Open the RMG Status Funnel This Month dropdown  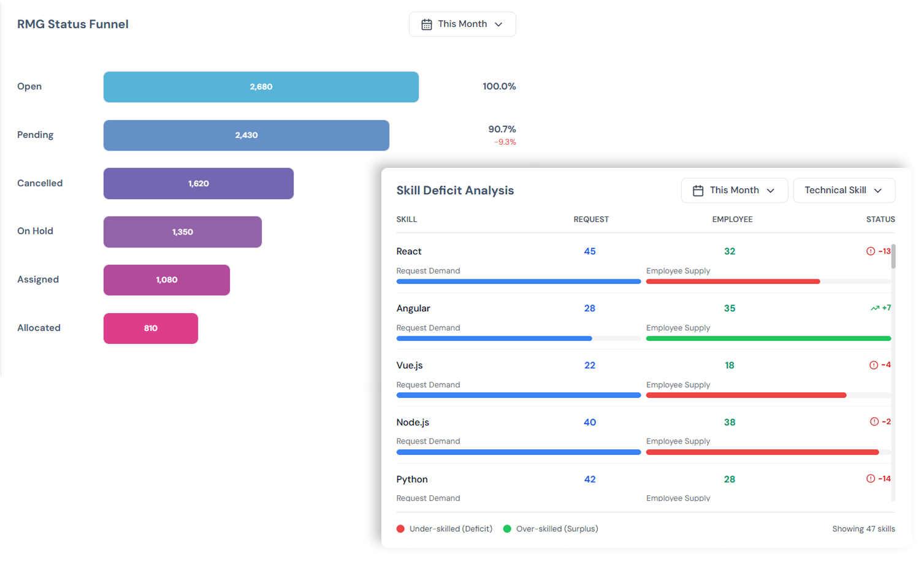point(462,25)
